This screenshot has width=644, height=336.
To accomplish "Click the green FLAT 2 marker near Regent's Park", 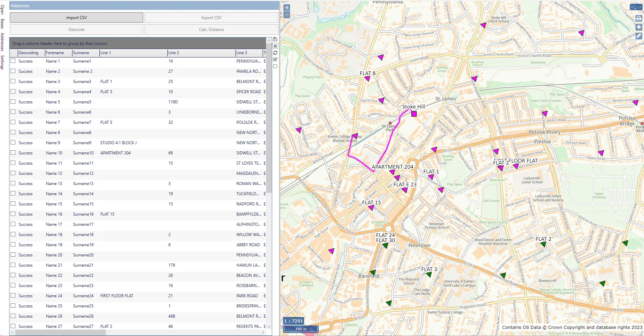I will (x=543, y=244).
